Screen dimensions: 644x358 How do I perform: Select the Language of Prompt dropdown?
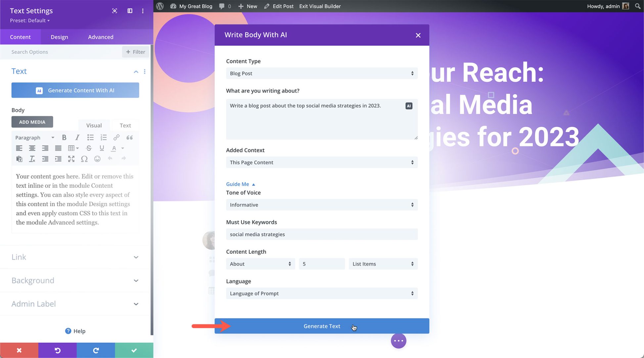(x=321, y=293)
